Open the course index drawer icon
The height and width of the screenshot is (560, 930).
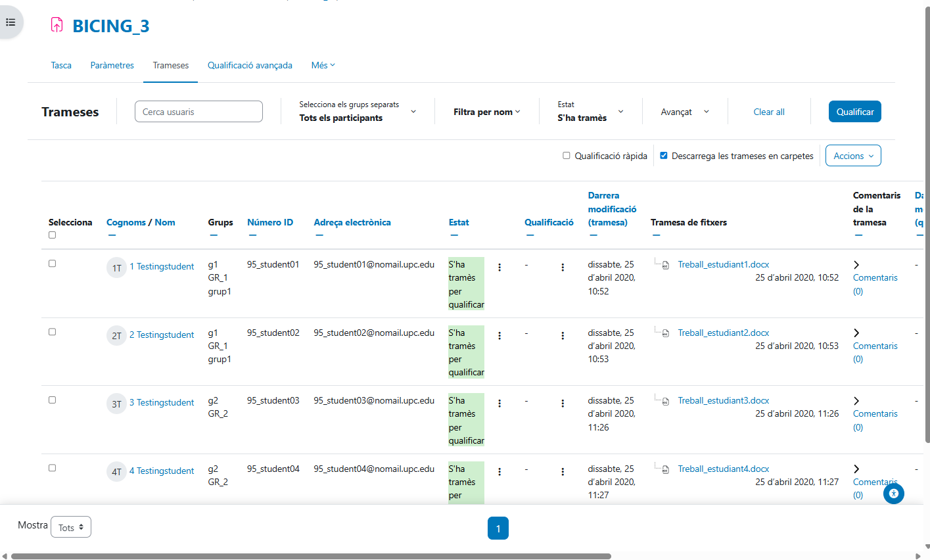tap(11, 22)
